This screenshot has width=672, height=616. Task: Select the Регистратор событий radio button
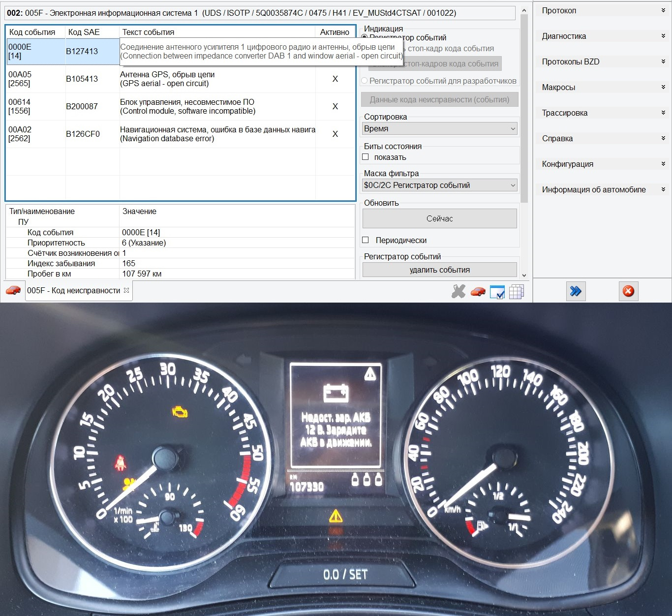pos(365,37)
